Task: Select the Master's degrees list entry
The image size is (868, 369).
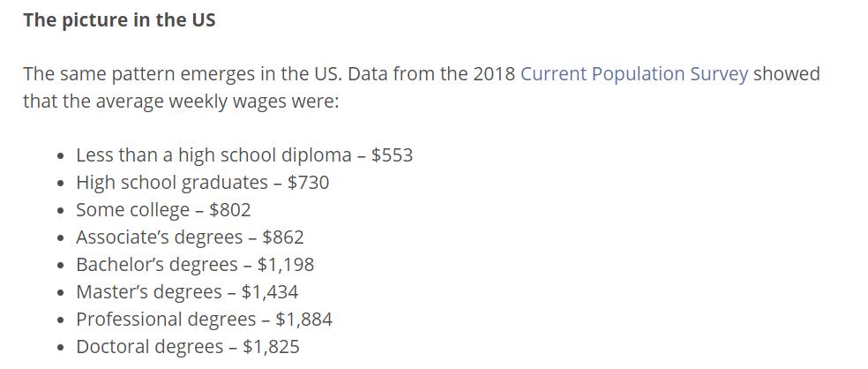Action: [x=187, y=292]
